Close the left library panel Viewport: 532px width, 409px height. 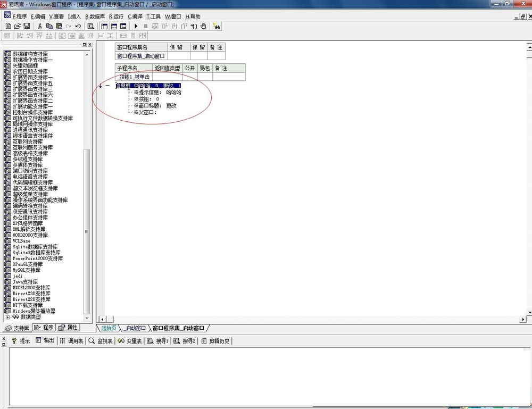click(x=90, y=45)
